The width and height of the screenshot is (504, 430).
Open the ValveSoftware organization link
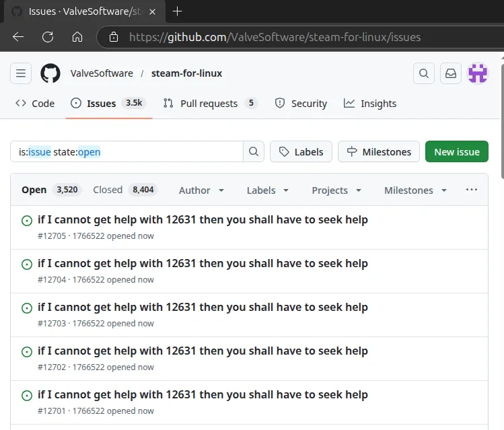pyautogui.click(x=102, y=73)
